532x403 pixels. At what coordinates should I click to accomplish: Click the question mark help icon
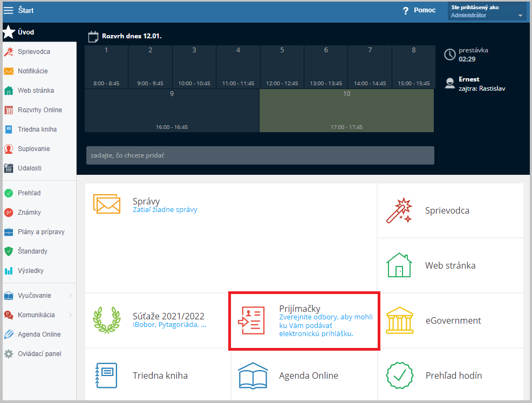point(406,11)
